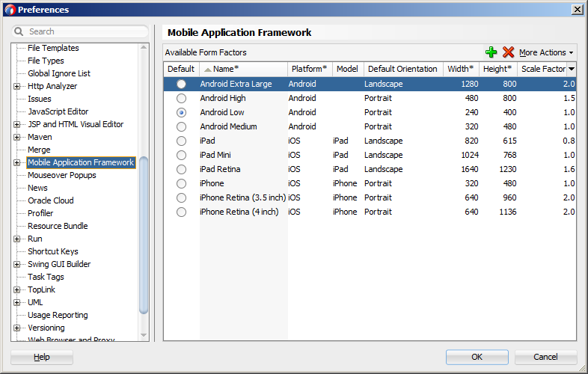Choose iPhone row default radio button
588x374 pixels.
point(182,183)
